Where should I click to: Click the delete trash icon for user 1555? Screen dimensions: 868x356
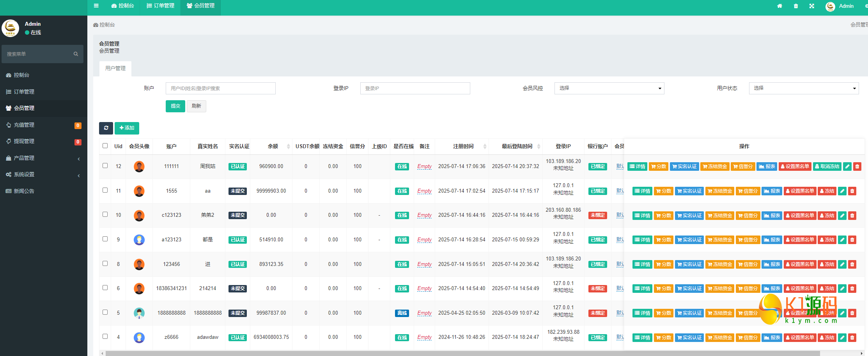tap(852, 191)
